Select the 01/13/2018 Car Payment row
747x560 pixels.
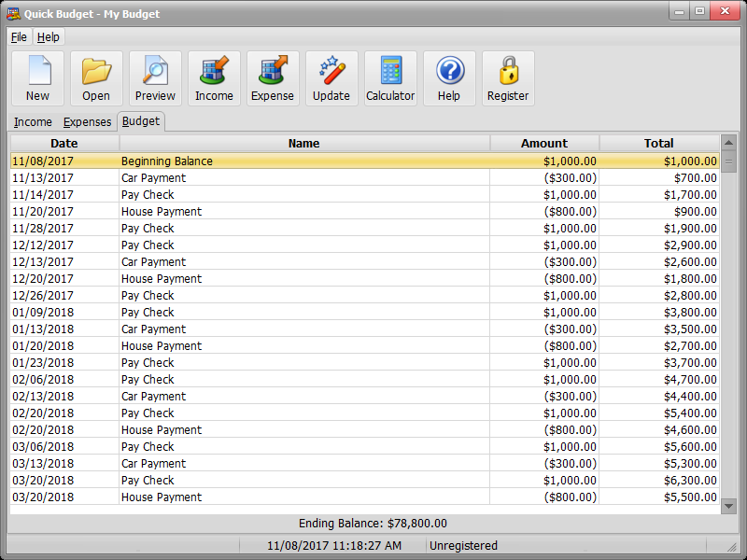pos(364,329)
